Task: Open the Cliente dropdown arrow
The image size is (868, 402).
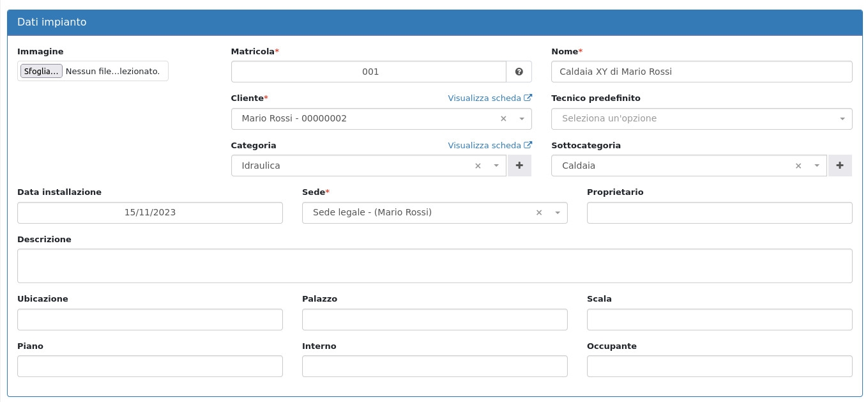Action: tap(521, 119)
